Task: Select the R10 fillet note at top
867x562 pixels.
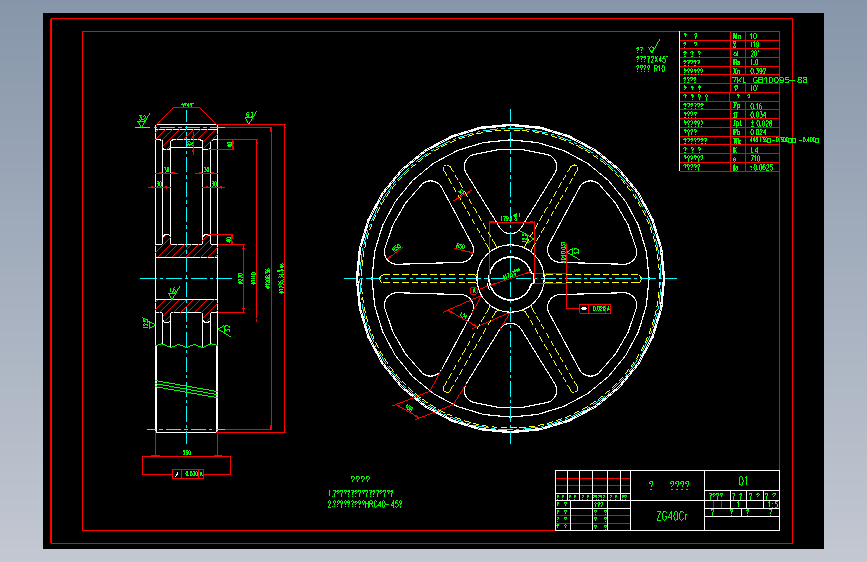Action: click(x=651, y=69)
